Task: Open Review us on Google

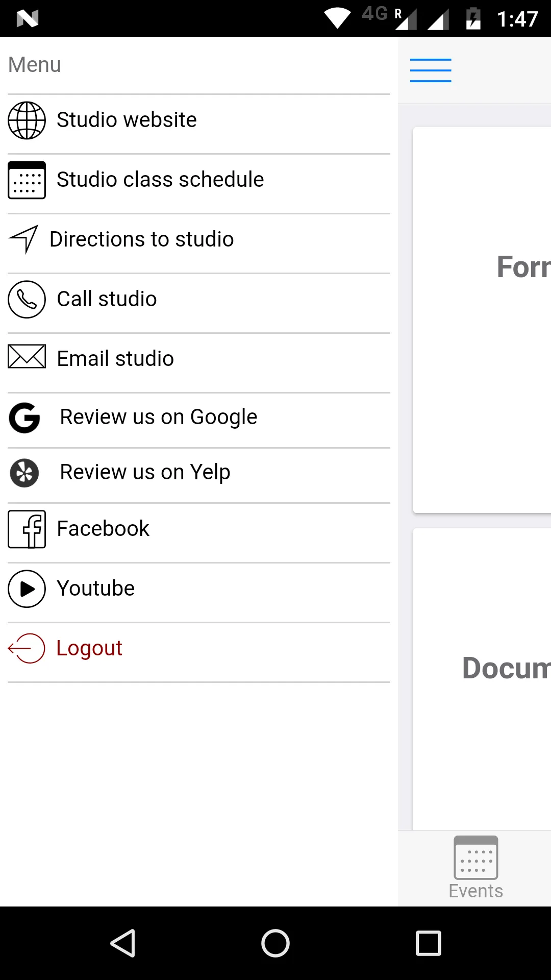Action: (199, 421)
